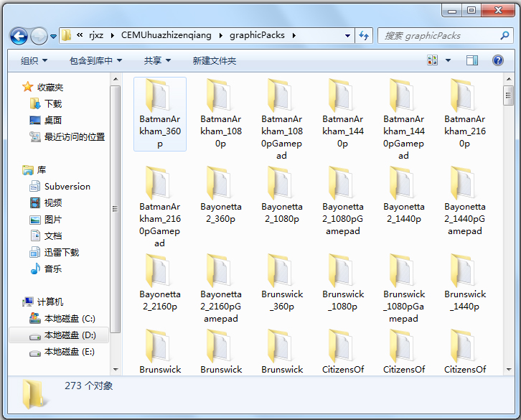Select rjxz in the address path
Screen dimensions: 521x420
coord(96,35)
